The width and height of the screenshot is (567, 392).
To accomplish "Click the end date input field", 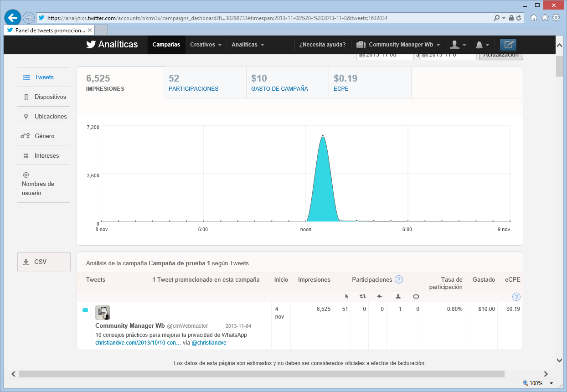I will coord(448,55).
